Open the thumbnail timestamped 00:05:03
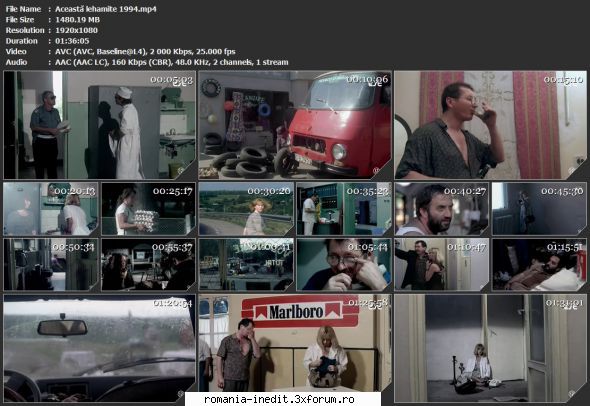 [100, 125]
